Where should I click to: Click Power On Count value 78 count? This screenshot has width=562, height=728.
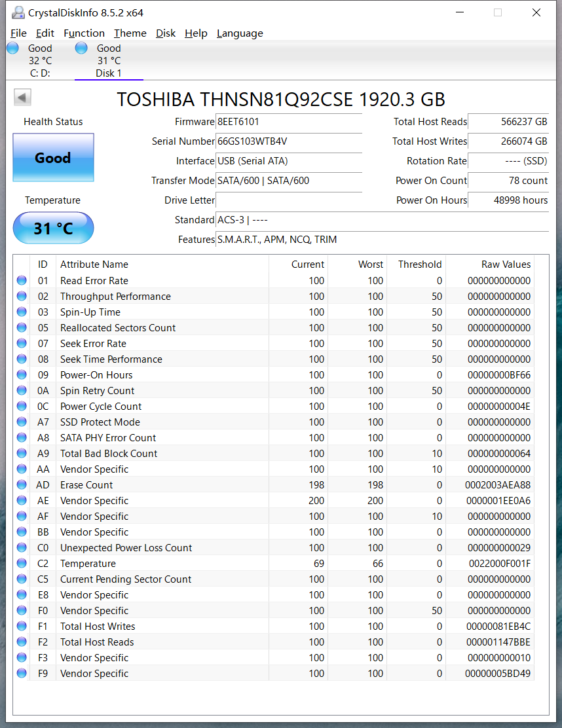(x=508, y=181)
